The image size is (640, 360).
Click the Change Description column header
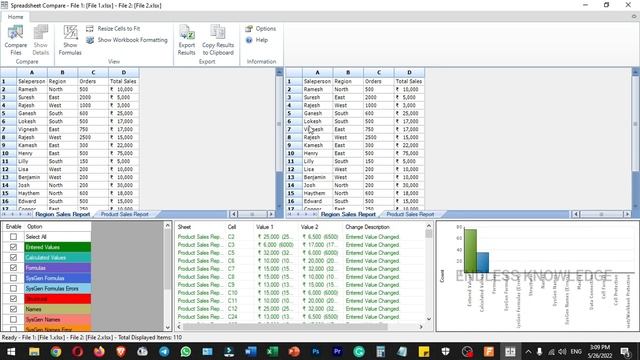coord(384,227)
